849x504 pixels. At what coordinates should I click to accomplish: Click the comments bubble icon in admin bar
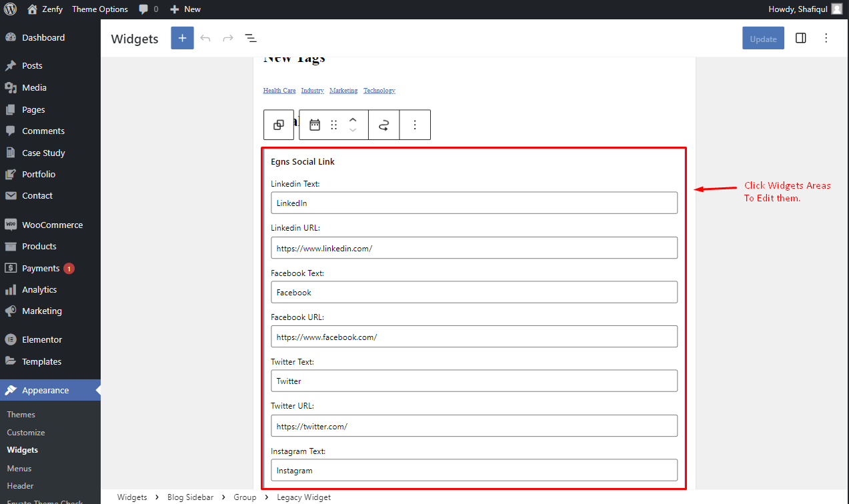pos(143,9)
